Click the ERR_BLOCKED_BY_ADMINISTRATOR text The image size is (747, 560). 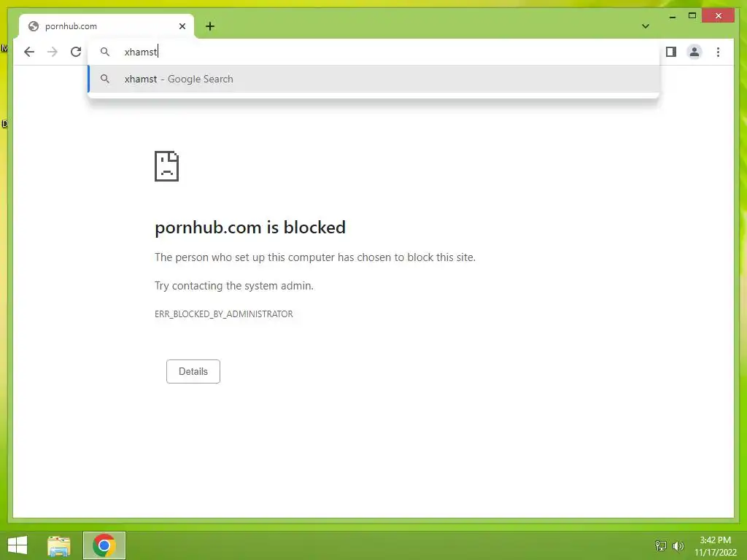tap(224, 314)
